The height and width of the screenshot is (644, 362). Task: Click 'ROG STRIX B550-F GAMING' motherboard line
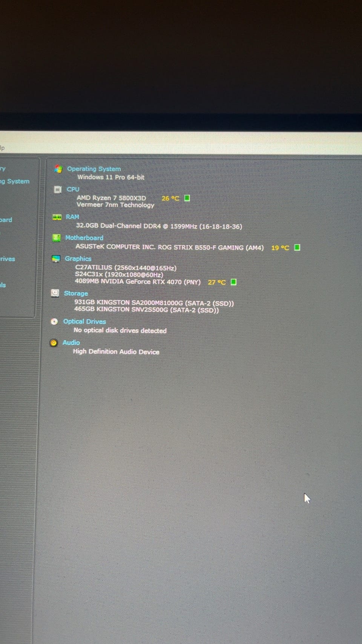[170, 247]
